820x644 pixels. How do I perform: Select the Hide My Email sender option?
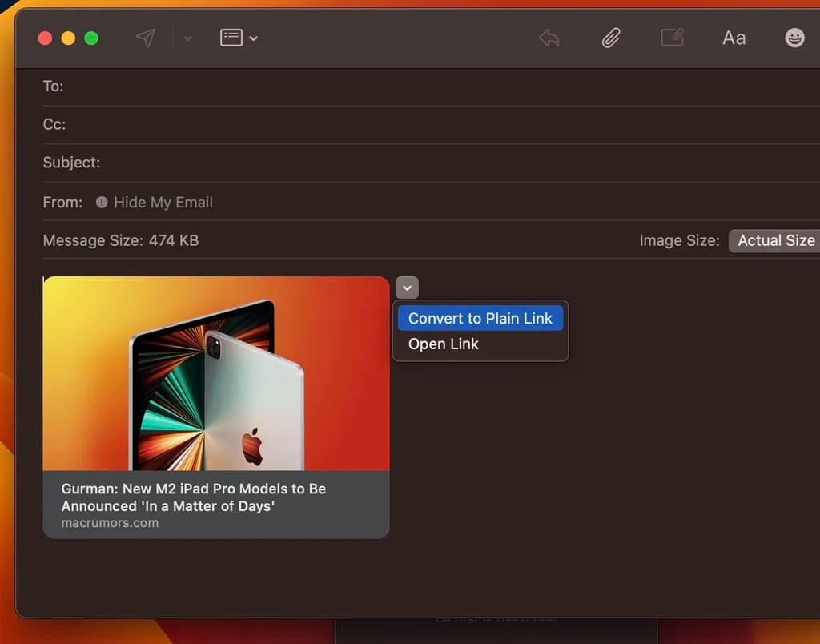click(163, 203)
